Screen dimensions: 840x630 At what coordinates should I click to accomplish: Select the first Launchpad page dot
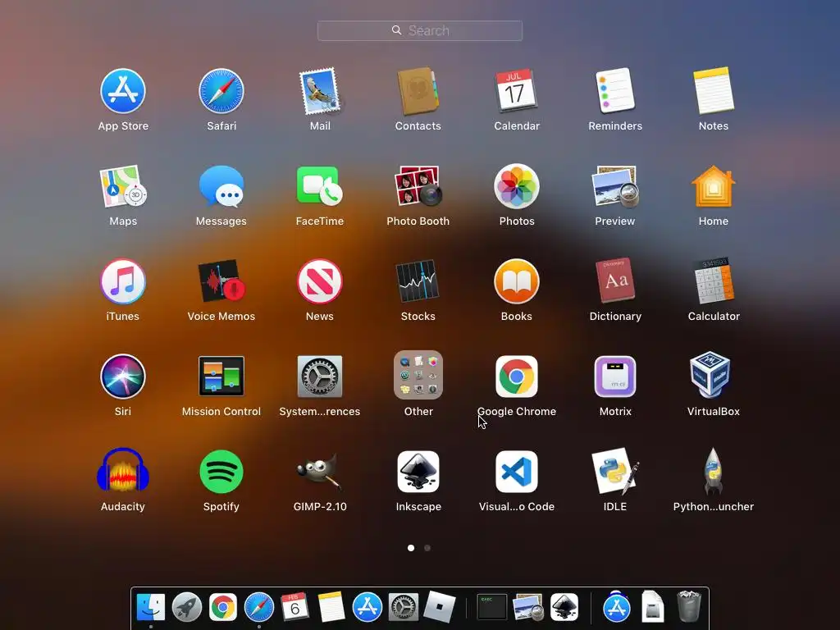click(x=411, y=548)
